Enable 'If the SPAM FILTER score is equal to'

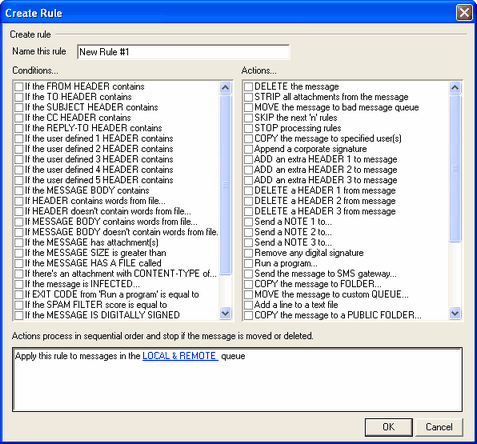(19, 305)
